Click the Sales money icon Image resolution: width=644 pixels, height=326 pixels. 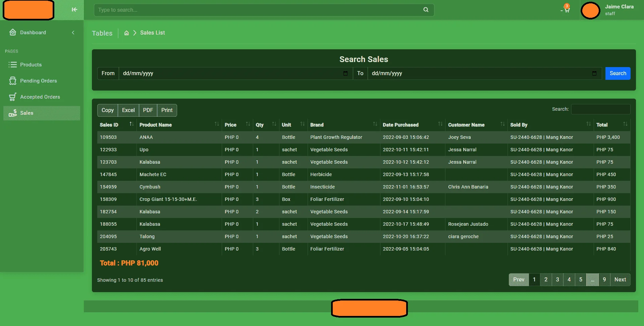pyautogui.click(x=13, y=113)
